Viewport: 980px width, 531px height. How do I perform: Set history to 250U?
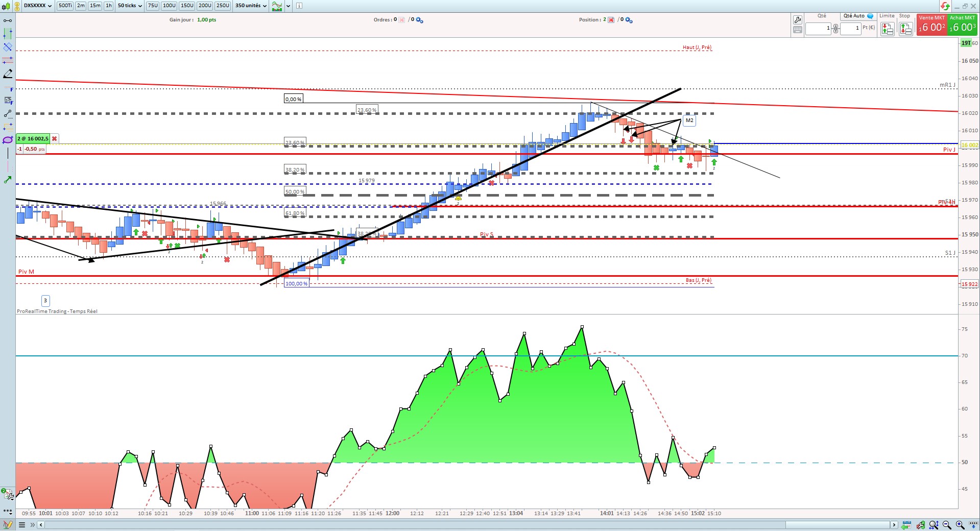(x=223, y=6)
